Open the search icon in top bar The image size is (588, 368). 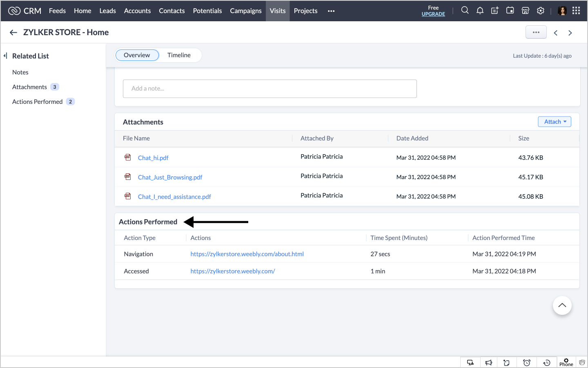[465, 11]
